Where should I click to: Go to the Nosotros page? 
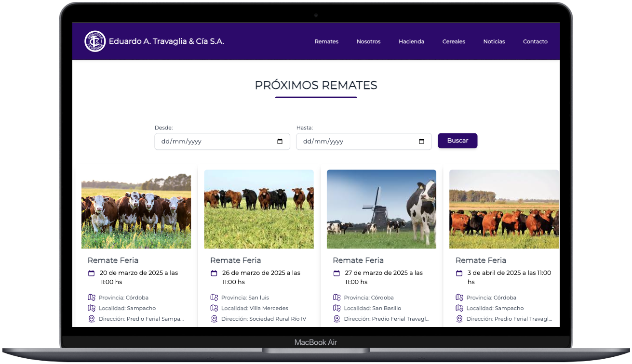[x=368, y=42]
